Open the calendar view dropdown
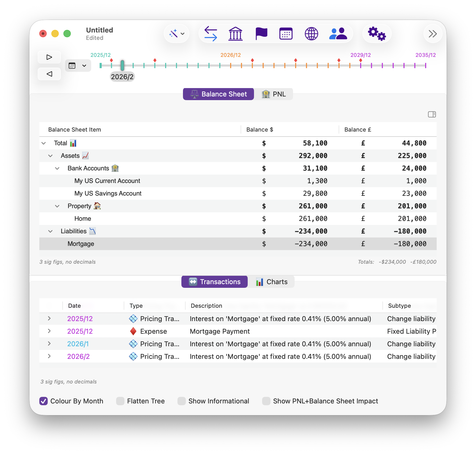This screenshot has width=476, height=454. point(84,66)
